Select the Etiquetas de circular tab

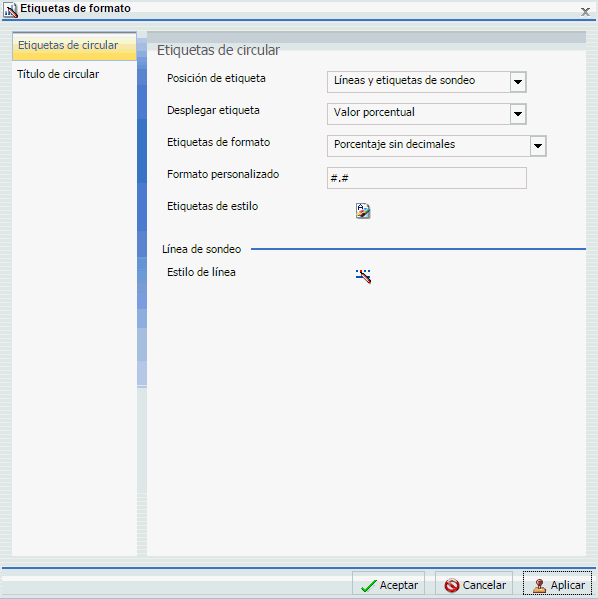coord(74,46)
